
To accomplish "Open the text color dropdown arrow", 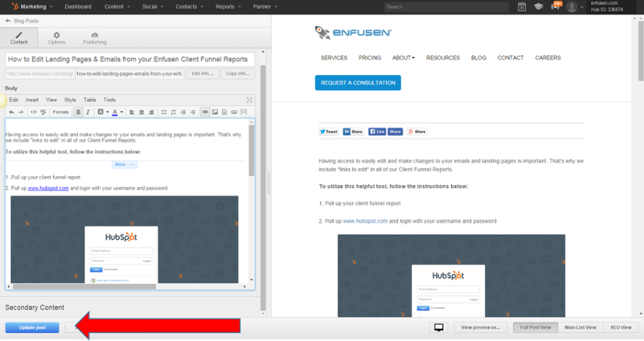I will click(122, 112).
